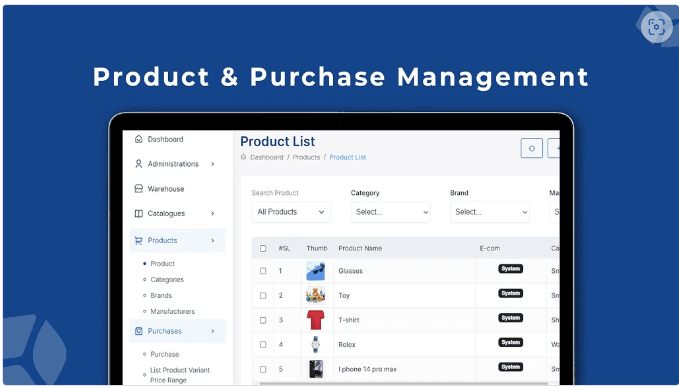This screenshot has width=679, height=388.
Task: Select the Product submenu item
Action: pyautogui.click(x=162, y=263)
